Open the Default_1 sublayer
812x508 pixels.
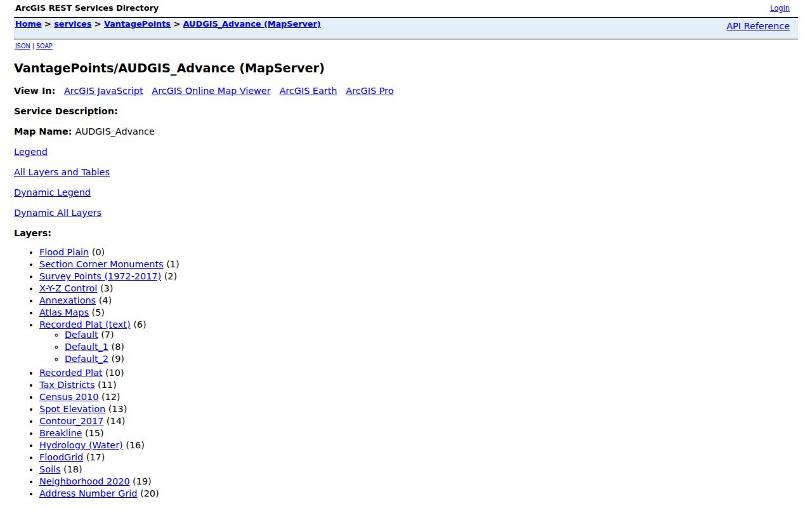coord(86,347)
